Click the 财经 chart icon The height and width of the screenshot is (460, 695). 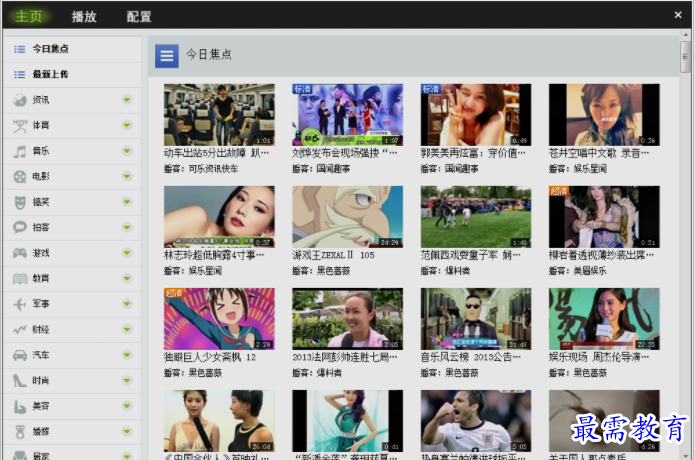coord(20,330)
